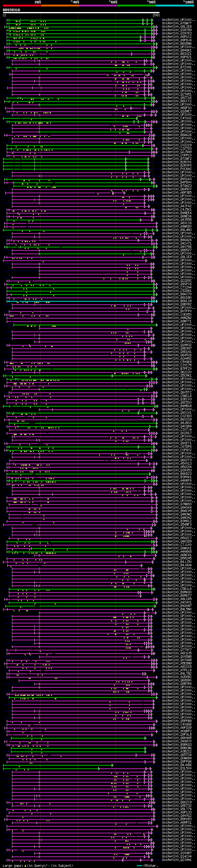Open hit UniRef100_Q5CHK1
197x868 pixels.
tap(177, 376)
